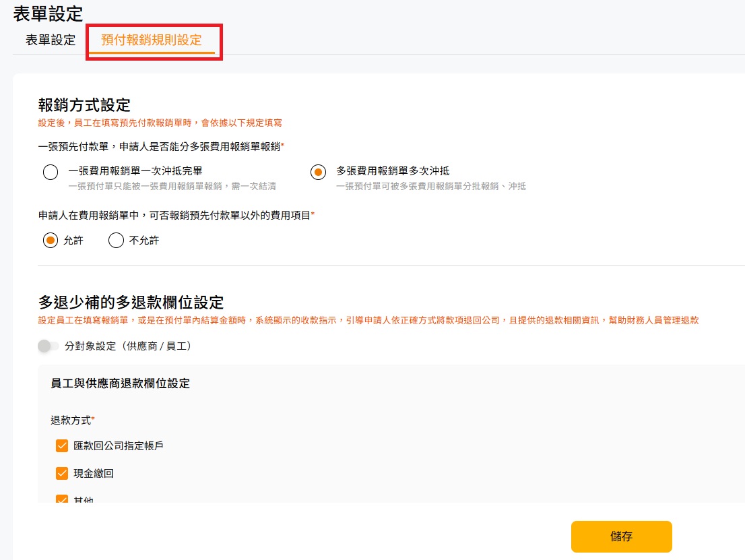Image resolution: width=745 pixels, height=560 pixels.
Task: Click the 儲存 save button
Action: 622,536
